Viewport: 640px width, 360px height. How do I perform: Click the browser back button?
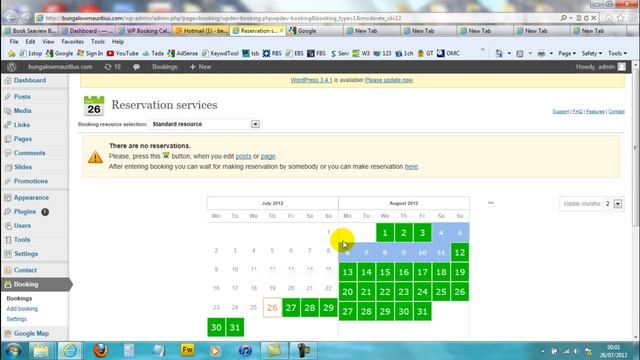[x=11, y=17]
